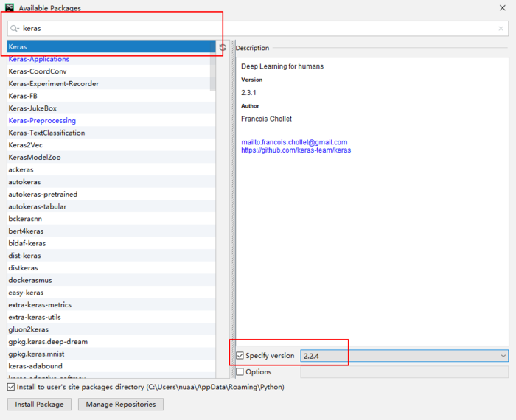
Task: Select Keras-Experiment-Recorder package
Action: [111, 83]
